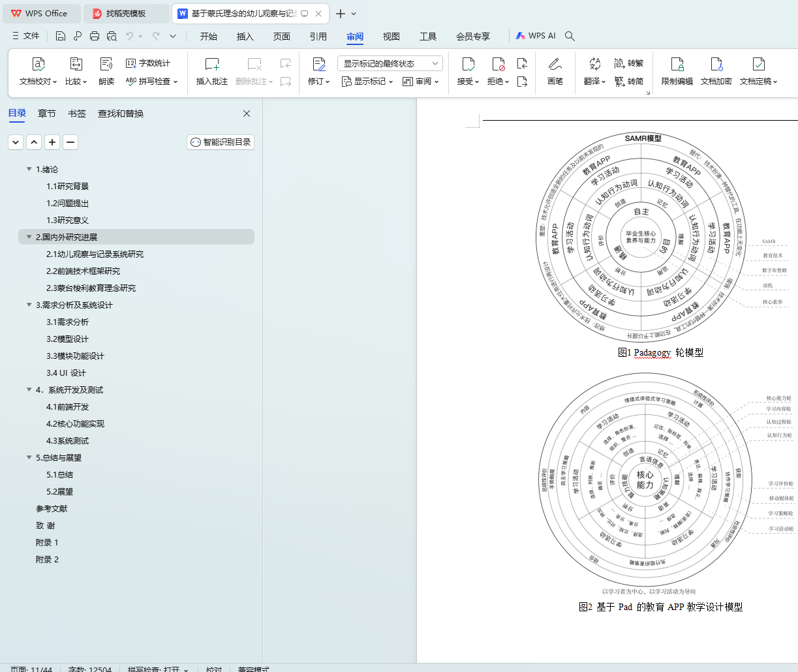This screenshot has height=672, width=798.
Task: Switch to the 开始 ribbon tab
Action: [209, 37]
